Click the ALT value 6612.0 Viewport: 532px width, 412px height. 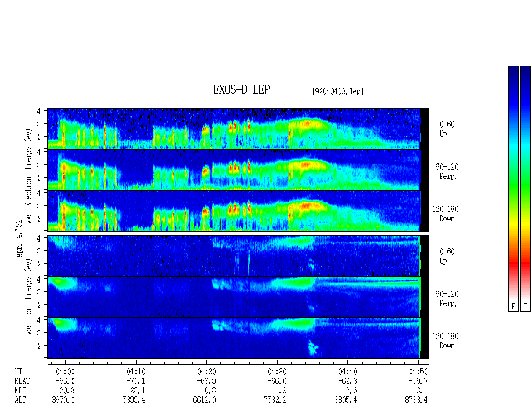(x=204, y=400)
